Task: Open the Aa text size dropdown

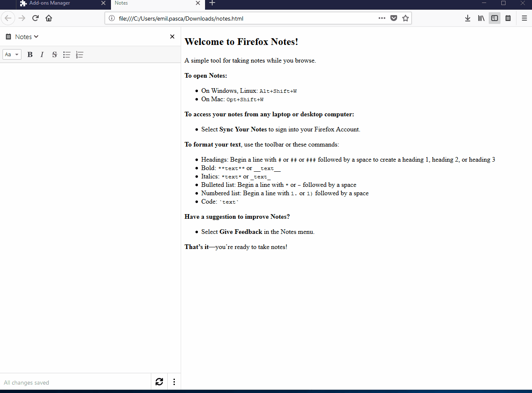Action: [12, 55]
